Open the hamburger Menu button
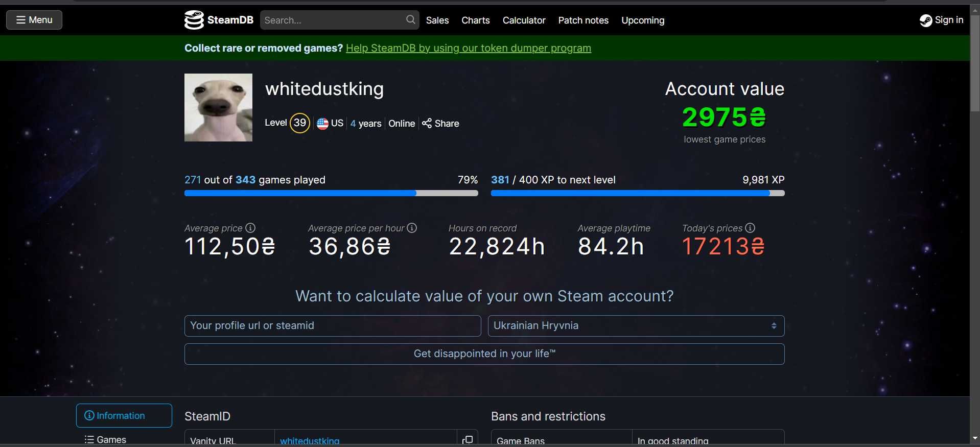This screenshot has height=447, width=980. [x=34, y=20]
